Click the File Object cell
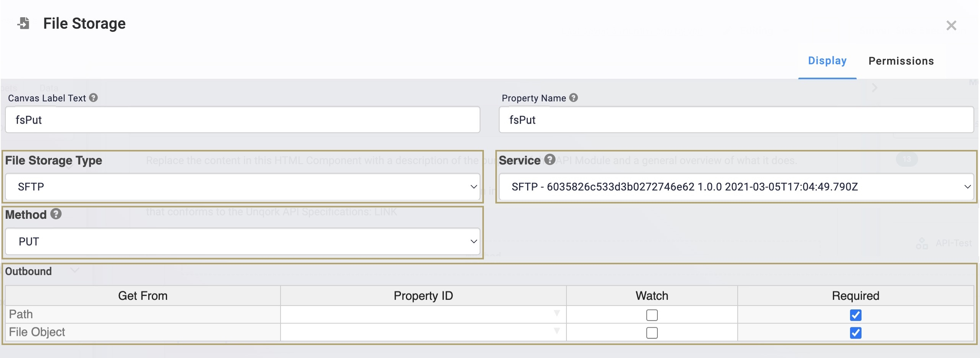 (x=143, y=332)
